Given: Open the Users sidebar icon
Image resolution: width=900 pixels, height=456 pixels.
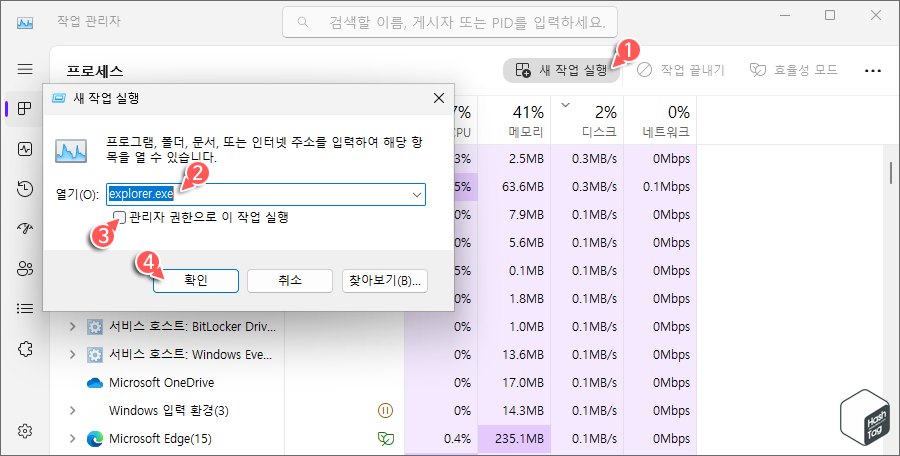Looking at the screenshot, I should 25,269.
